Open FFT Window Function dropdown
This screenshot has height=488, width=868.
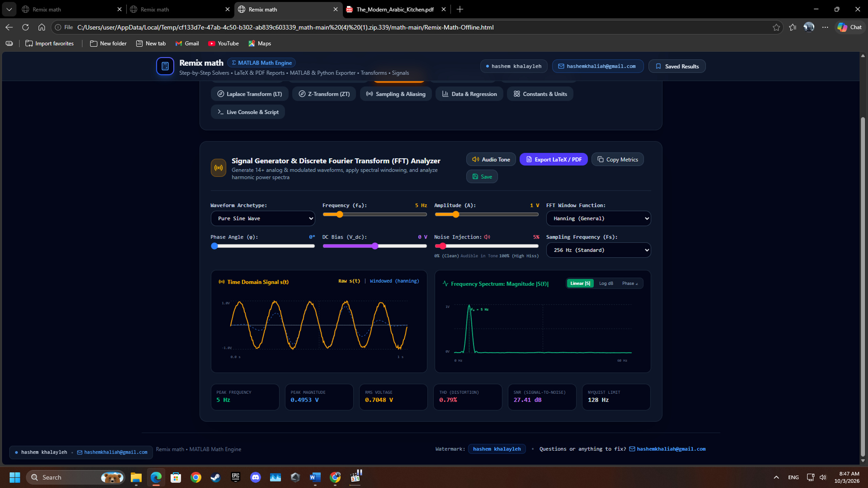598,219
